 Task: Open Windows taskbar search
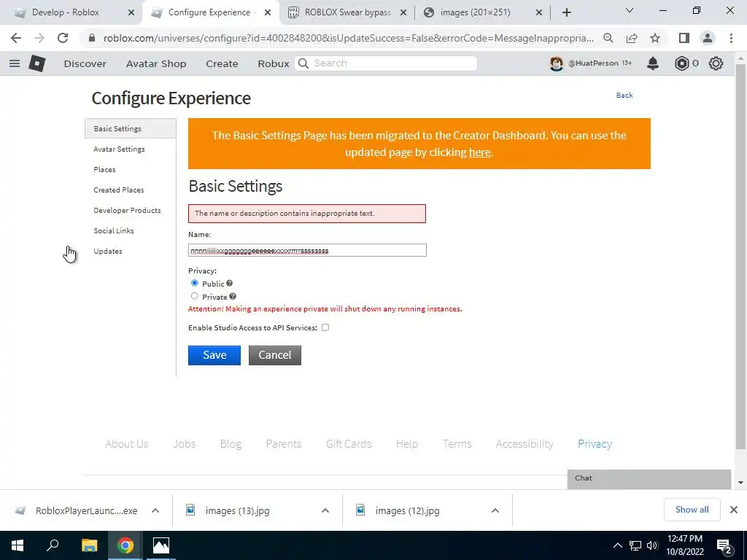[x=53, y=545]
